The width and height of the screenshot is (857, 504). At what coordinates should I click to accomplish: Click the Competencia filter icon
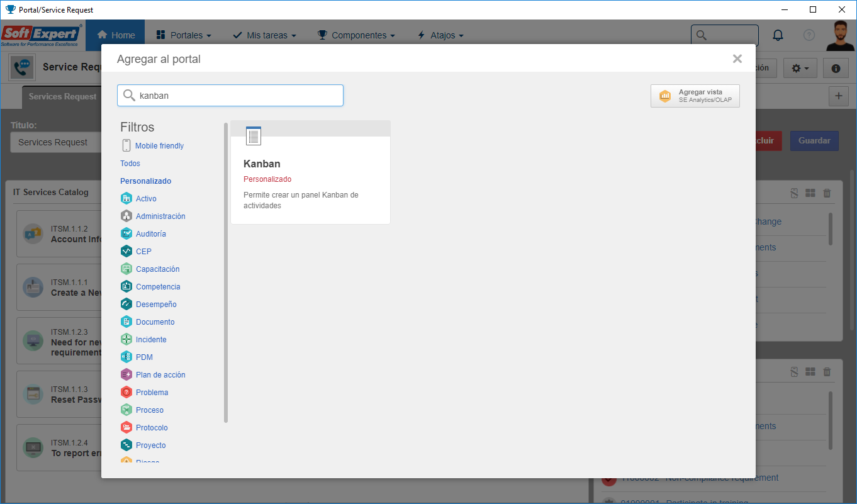126,286
